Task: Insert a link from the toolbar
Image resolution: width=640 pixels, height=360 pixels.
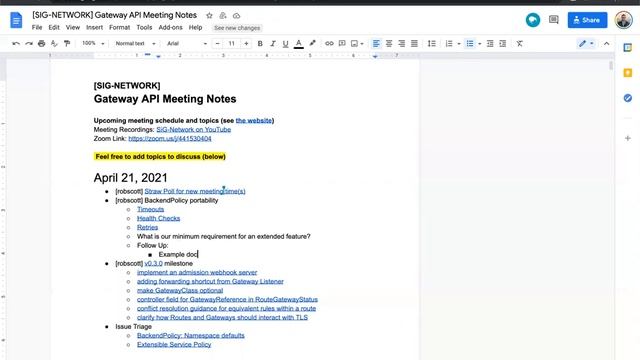Action: click(329, 43)
